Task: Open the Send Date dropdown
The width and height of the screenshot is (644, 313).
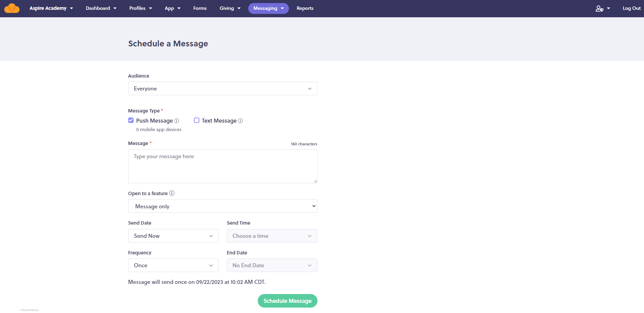Action: click(x=173, y=236)
